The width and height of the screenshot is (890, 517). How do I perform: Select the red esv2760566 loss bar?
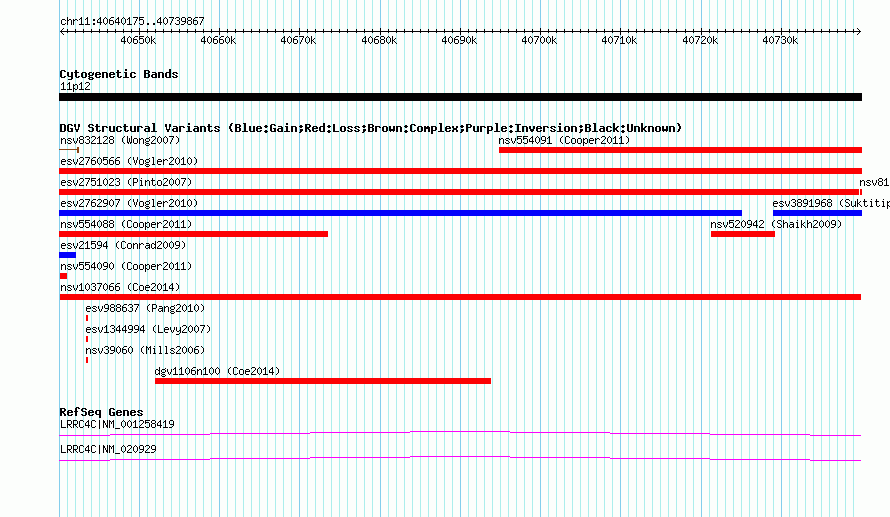(460, 171)
